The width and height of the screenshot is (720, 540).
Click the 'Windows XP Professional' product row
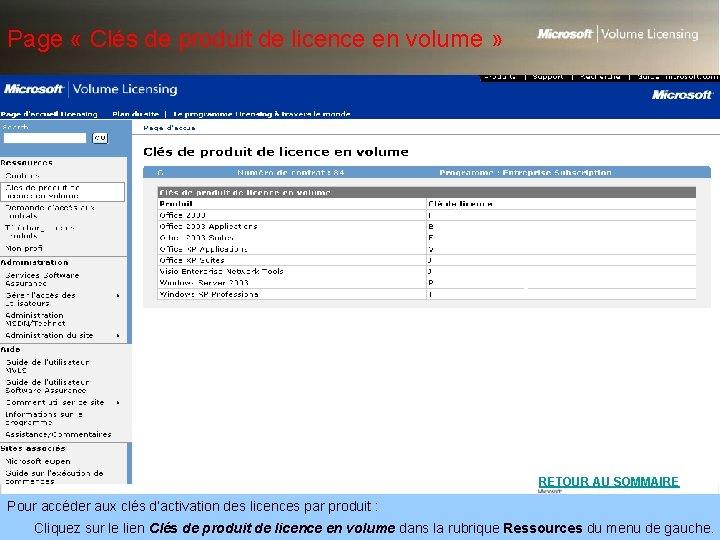point(427,294)
